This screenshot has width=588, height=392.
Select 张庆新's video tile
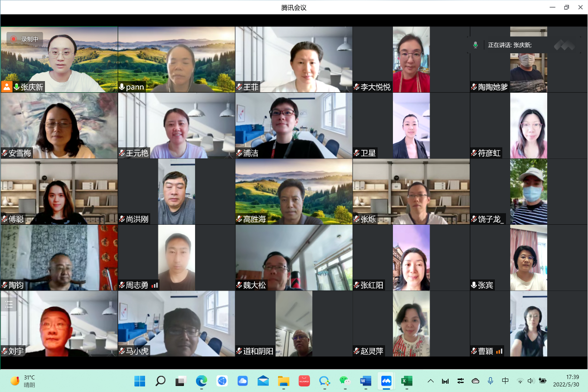pos(59,59)
